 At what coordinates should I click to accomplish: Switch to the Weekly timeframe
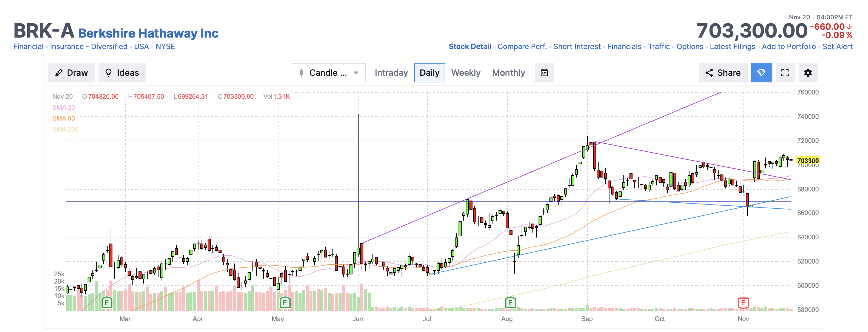tap(466, 73)
